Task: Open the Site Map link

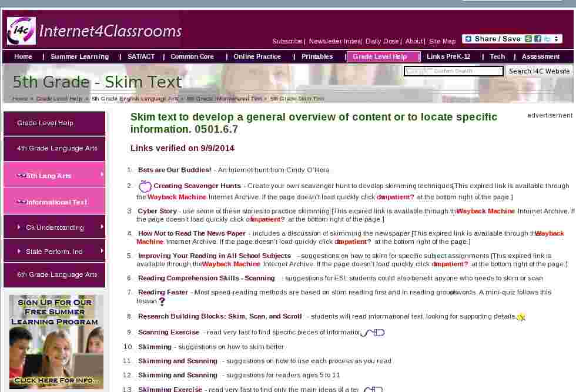Action: 442,42
